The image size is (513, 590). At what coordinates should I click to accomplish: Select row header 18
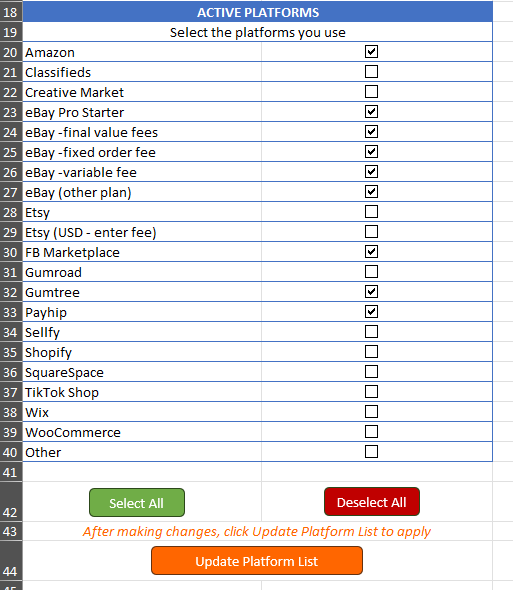tap(11, 12)
